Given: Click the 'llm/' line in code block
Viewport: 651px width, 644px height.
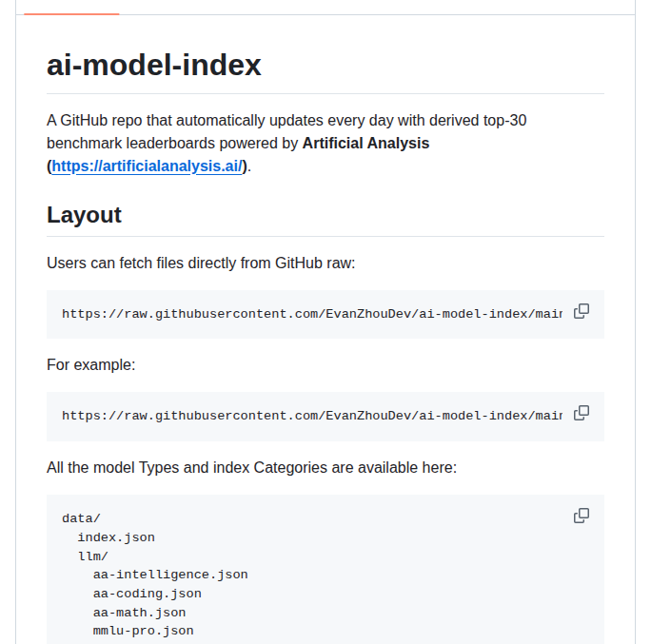Looking at the screenshot, I should pyautogui.click(x=92, y=556).
